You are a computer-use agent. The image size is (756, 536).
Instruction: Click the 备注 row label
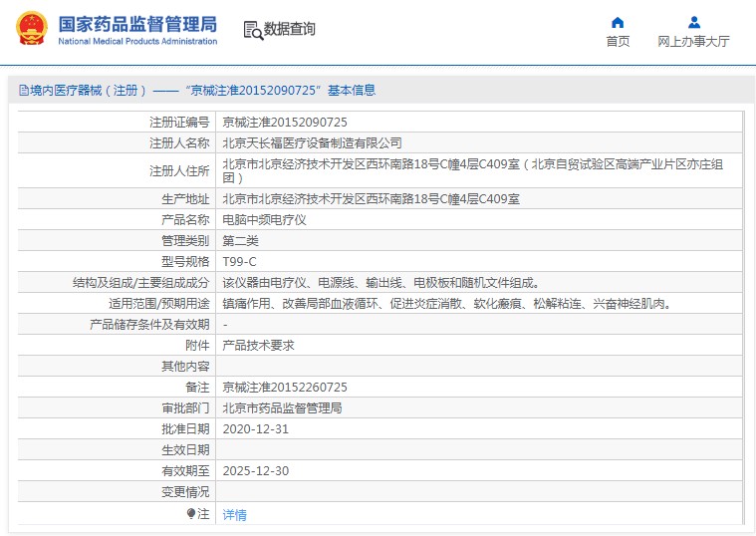click(x=197, y=388)
